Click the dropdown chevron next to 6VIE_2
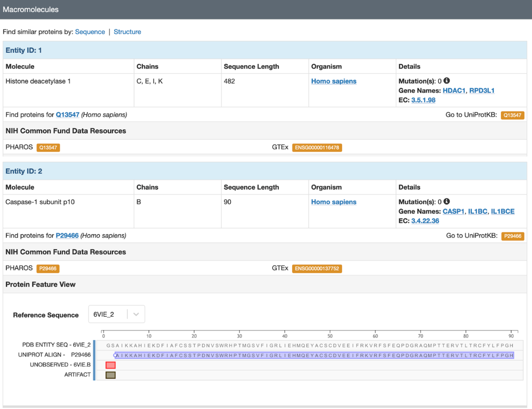The image size is (532, 409). click(x=136, y=315)
